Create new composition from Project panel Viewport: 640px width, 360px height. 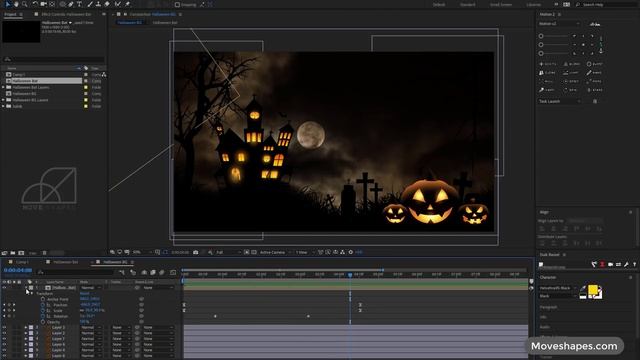pos(21,253)
